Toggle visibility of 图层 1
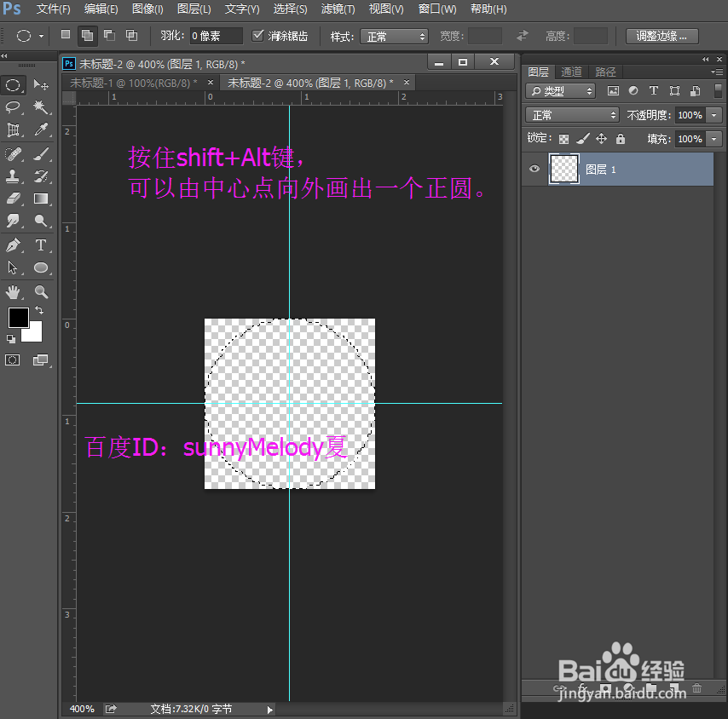This screenshot has height=719, width=728. [534, 169]
